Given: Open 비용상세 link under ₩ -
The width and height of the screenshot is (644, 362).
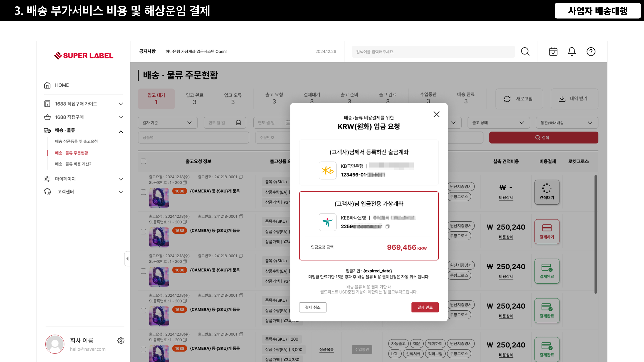Looking at the screenshot, I should click(506, 198).
